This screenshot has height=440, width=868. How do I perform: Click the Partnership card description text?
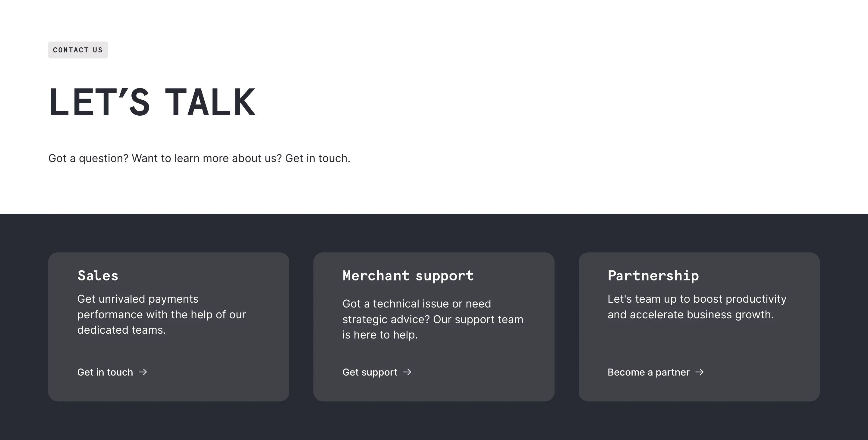point(697,307)
